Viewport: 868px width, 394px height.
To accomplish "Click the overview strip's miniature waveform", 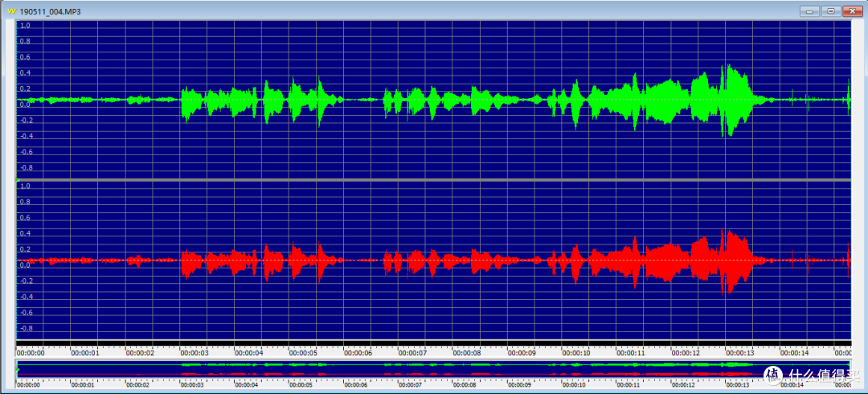I will (x=434, y=369).
